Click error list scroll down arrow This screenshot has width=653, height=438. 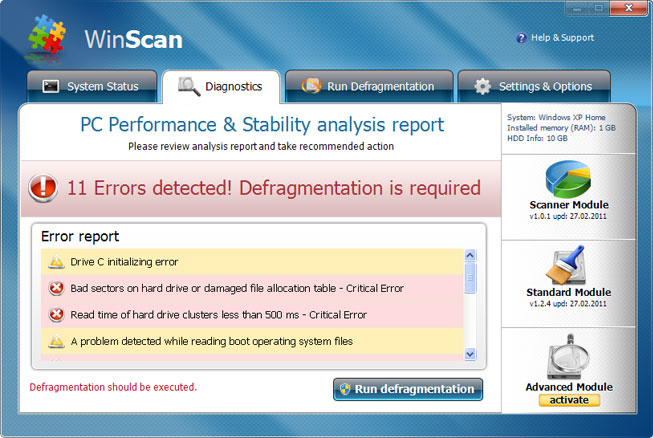point(470,354)
